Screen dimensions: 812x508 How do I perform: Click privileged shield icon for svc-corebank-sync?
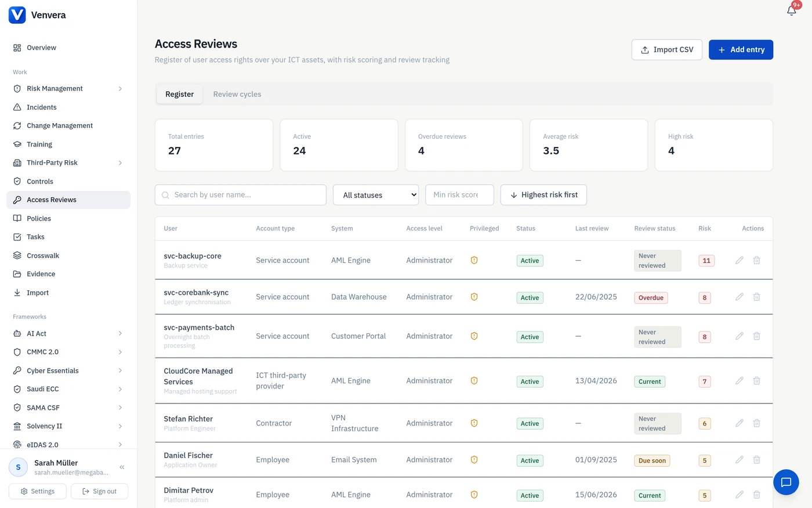click(474, 297)
